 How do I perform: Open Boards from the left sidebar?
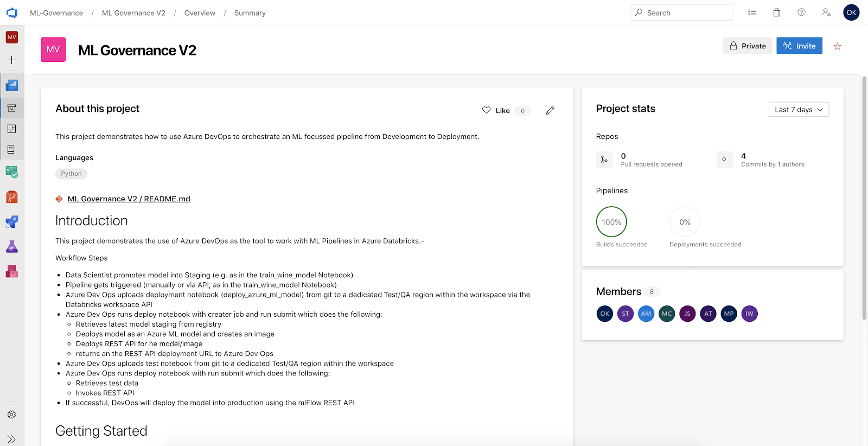point(11,172)
